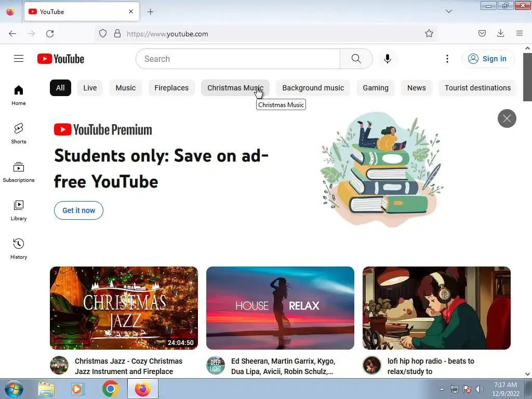Open Windows Media Player from taskbar
Screen dimensions: 532x399
pos(78,389)
